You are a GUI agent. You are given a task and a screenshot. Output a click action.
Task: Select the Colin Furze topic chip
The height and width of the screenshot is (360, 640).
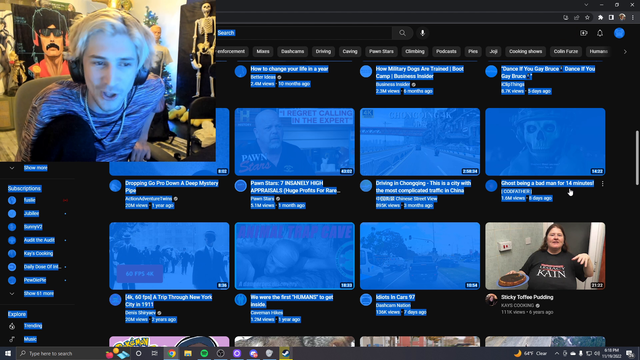(x=566, y=51)
